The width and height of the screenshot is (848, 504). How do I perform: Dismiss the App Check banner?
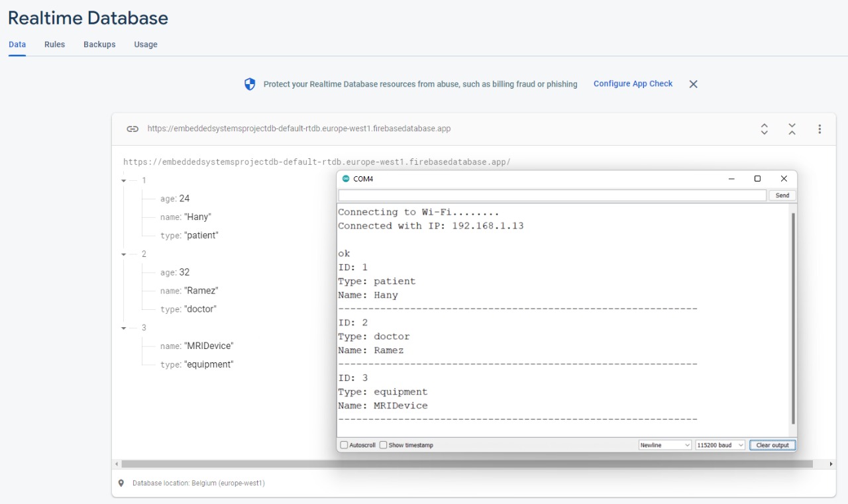[x=693, y=84]
